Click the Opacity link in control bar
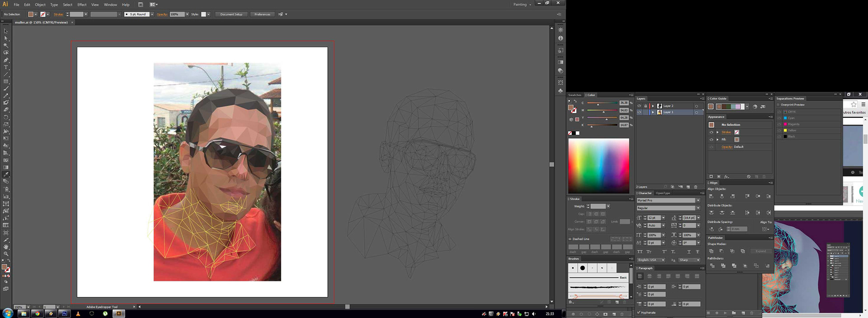The height and width of the screenshot is (318, 868). click(x=162, y=14)
